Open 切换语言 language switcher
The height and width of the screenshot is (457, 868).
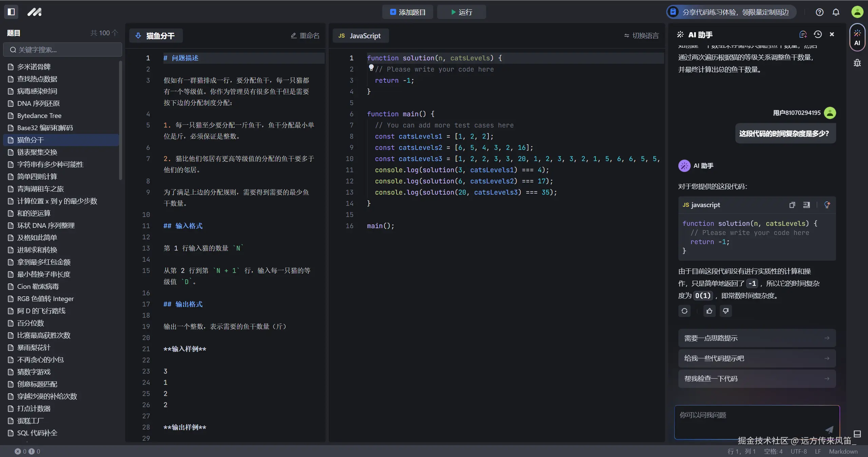pos(641,36)
